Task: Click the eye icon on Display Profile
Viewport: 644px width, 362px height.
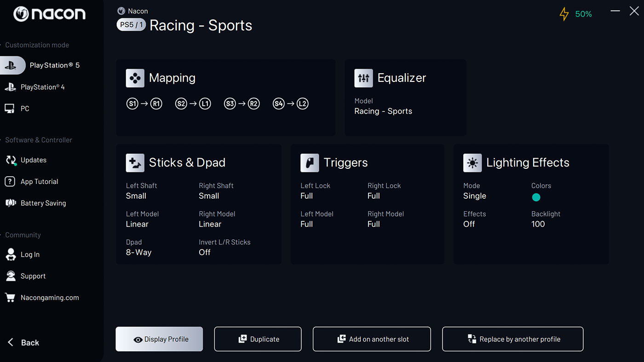Action: tap(138, 340)
